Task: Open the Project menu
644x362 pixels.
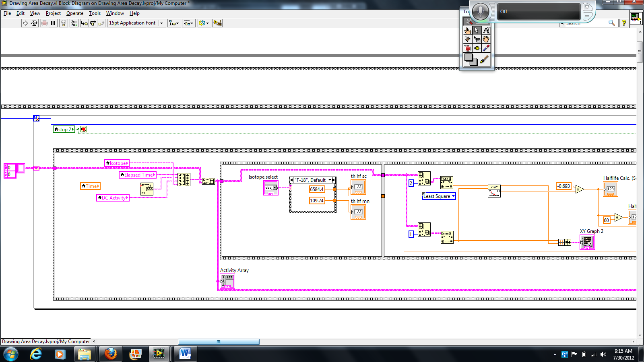Action: point(53,13)
